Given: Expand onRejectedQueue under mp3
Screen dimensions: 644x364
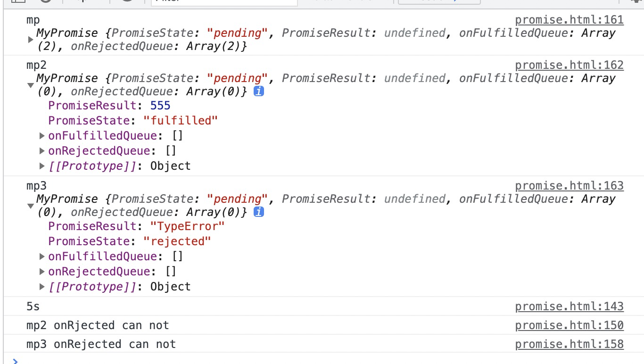Looking at the screenshot, I should tap(42, 272).
